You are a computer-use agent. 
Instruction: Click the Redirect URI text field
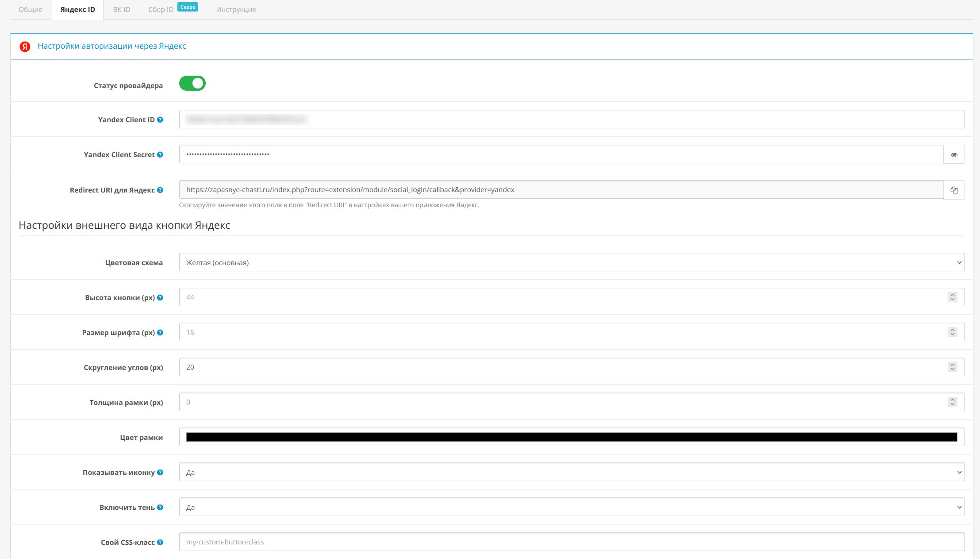point(561,189)
